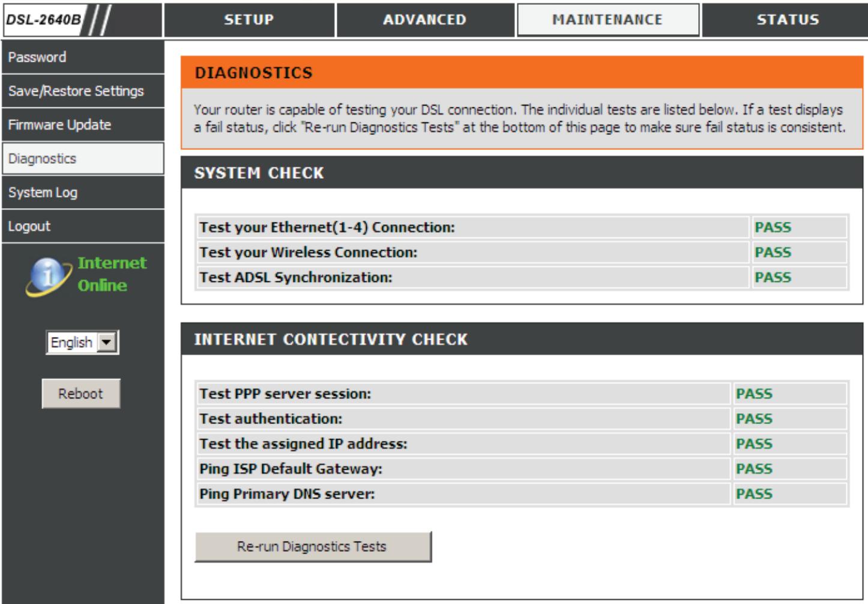Open the ADVANCED tab

[425, 20]
